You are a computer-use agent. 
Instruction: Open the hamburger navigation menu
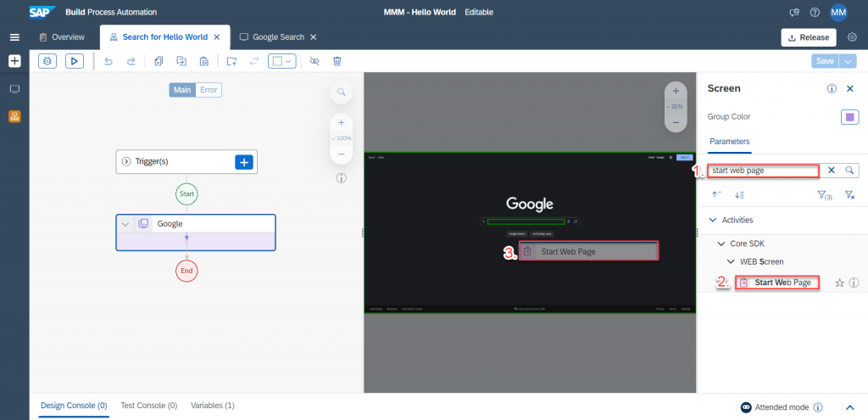[x=15, y=37]
